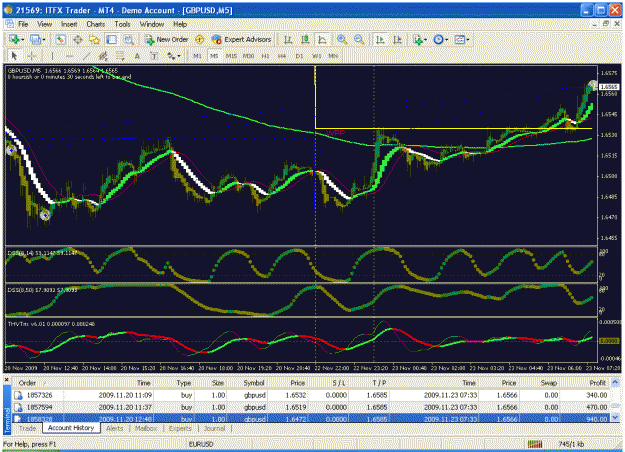Set the timeframe to M15
The width and height of the screenshot is (625, 452).
pyautogui.click(x=231, y=56)
